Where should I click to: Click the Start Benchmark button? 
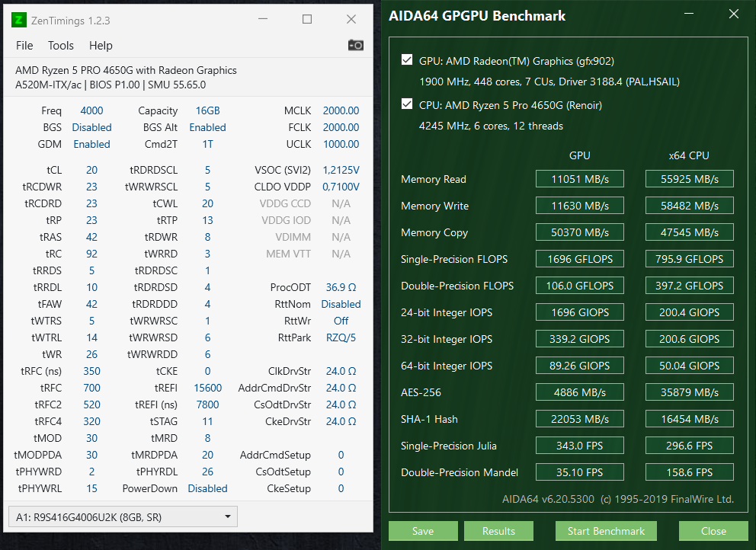[x=606, y=531]
